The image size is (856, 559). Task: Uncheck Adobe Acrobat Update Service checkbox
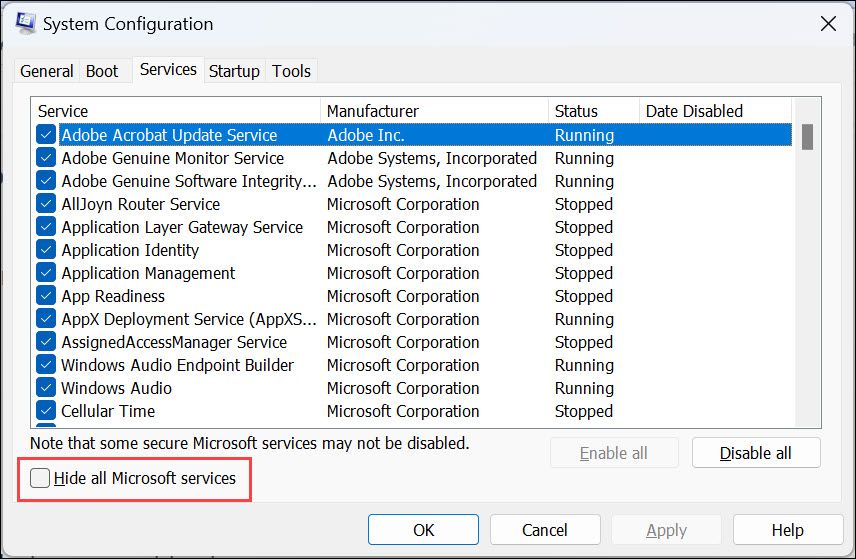tap(46, 134)
